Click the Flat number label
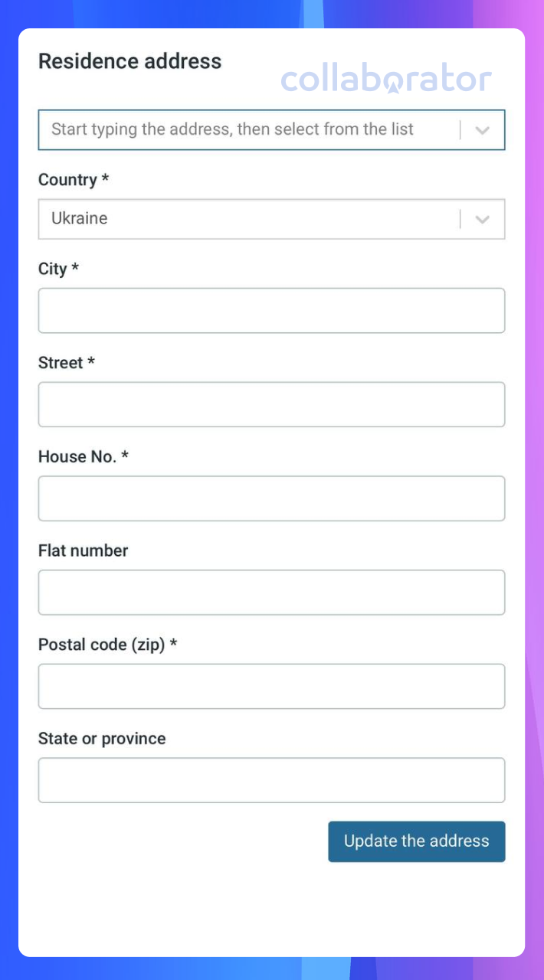The image size is (544, 980). 84,550
